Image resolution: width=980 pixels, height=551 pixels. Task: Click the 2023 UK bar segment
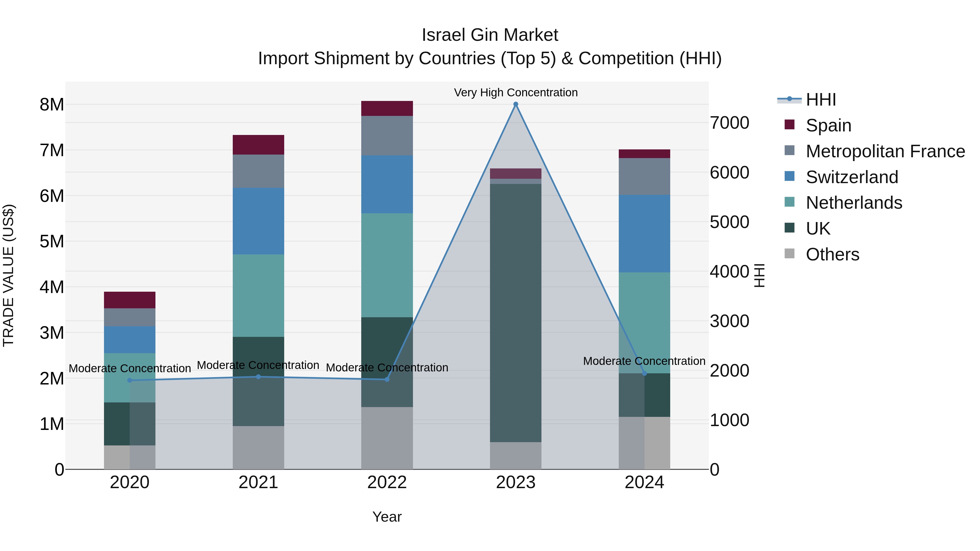516,313
